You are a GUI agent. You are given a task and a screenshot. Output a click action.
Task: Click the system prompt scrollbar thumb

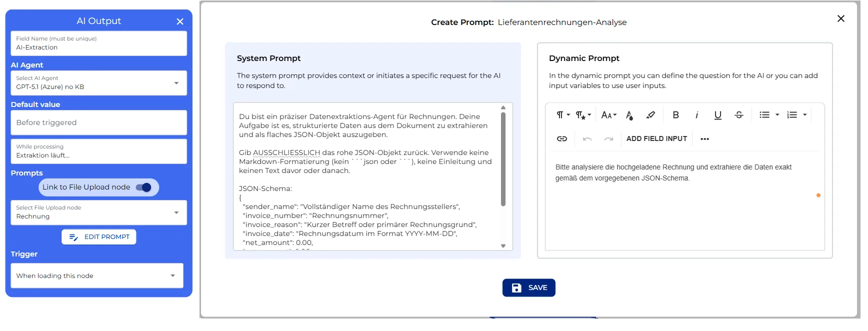(x=503, y=159)
